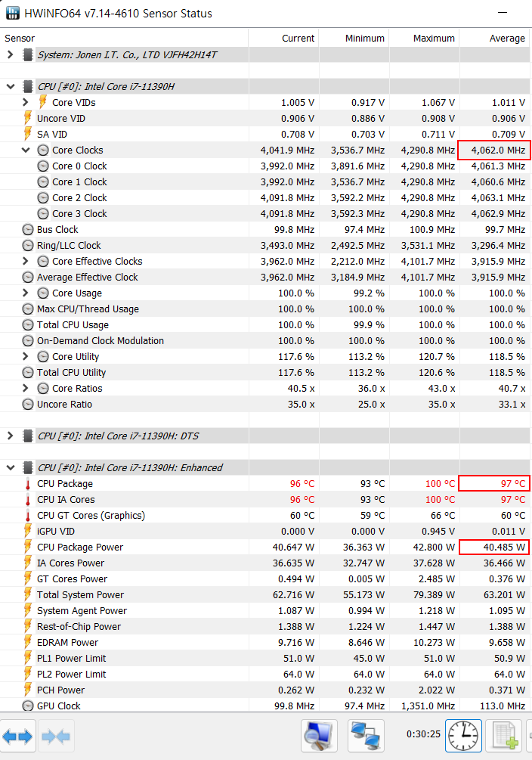This screenshot has height=760, width=532.
Task: Click the Core 2 Clock gauge icon
Action: click(43, 198)
